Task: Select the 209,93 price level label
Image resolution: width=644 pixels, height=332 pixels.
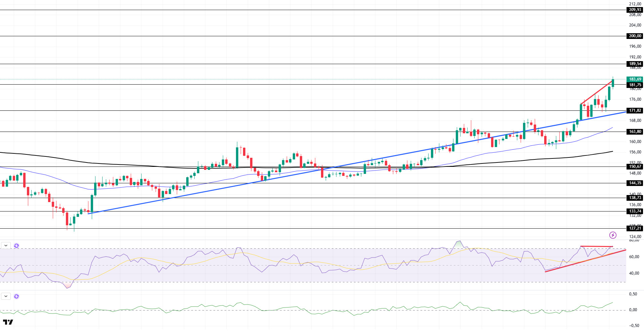Action: point(635,10)
